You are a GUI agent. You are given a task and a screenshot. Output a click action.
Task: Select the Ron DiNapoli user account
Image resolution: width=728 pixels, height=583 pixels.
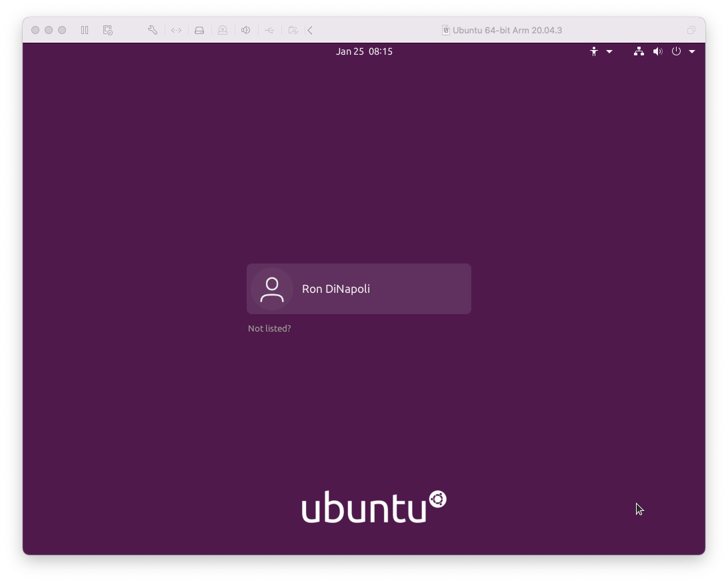tap(359, 289)
